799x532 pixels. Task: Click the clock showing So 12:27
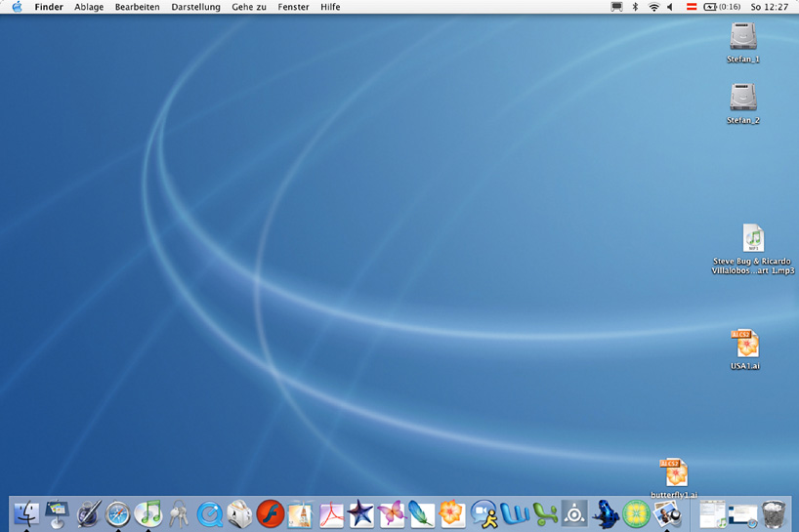pos(769,7)
